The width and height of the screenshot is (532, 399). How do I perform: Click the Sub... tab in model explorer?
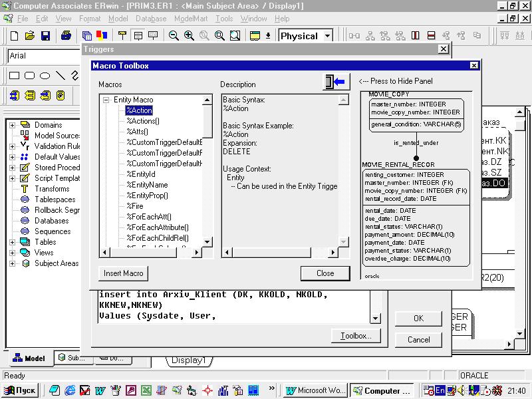pyautogui.click(x=72, y=358)
